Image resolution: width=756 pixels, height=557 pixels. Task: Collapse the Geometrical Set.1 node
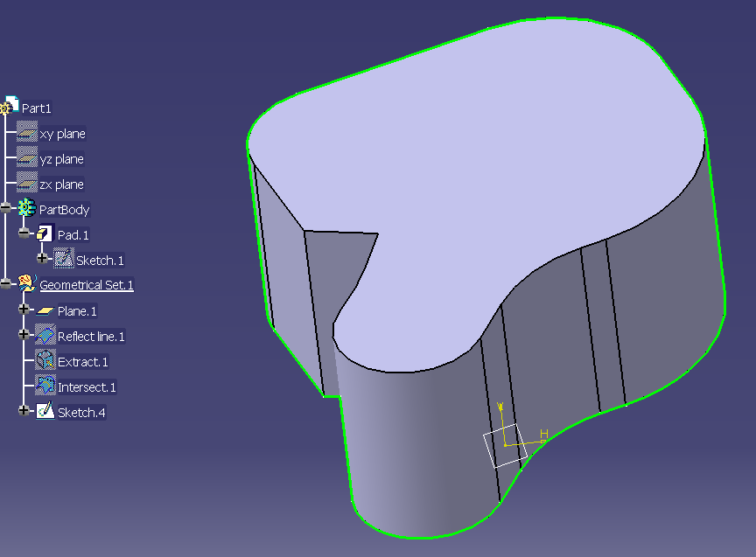pyautogui.click(x=6, y=284)
